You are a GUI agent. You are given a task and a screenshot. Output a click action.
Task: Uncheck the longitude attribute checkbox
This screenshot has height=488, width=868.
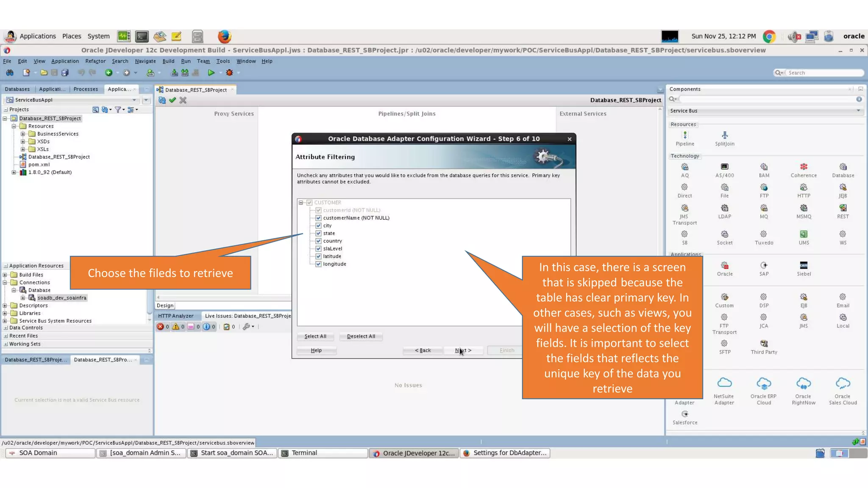pos(318,263)
